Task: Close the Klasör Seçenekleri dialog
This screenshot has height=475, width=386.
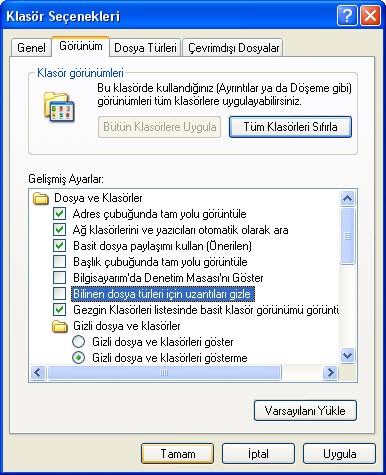Action: (x=370, y=16)
